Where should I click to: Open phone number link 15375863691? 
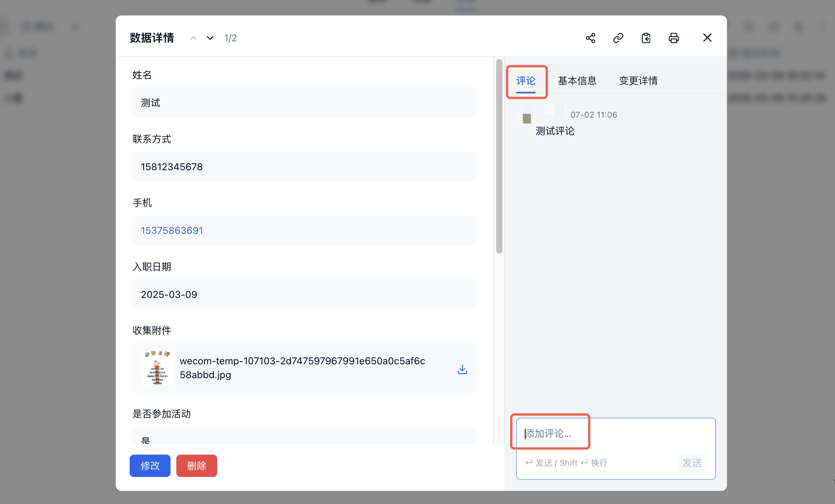172,230
